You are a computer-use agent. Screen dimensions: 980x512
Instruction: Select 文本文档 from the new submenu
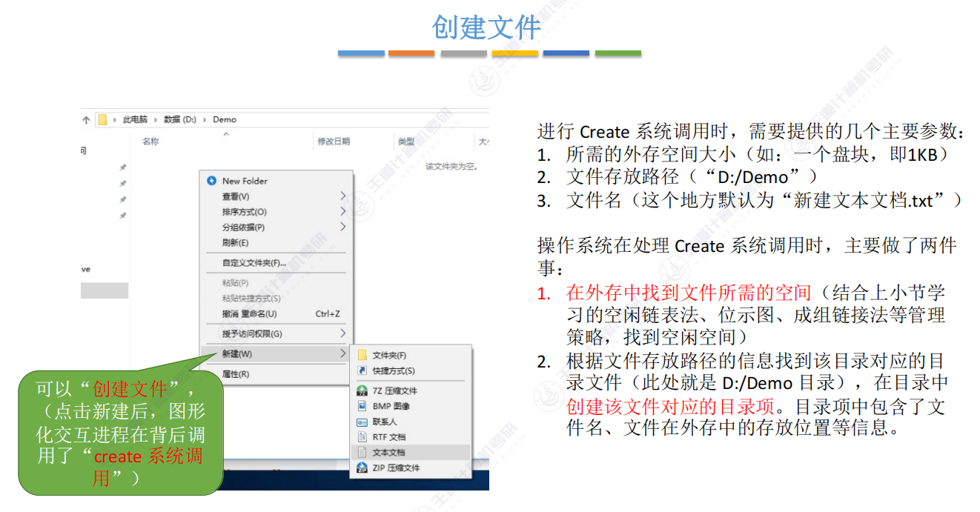(x=388, y=452)
